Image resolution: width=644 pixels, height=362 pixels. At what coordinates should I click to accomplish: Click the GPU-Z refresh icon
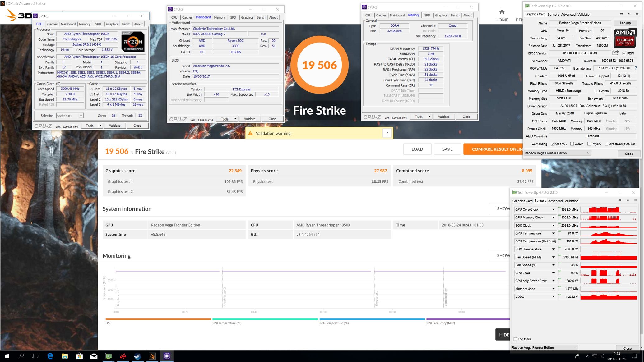[629, 14]
